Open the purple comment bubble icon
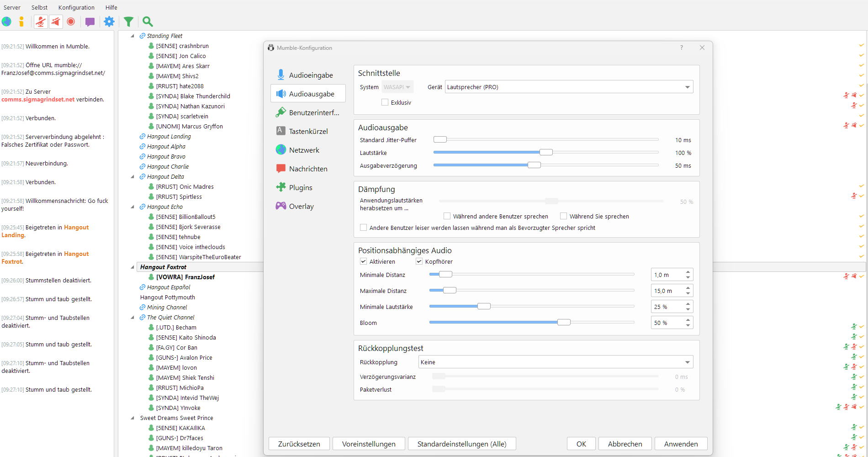 (90, 21)
